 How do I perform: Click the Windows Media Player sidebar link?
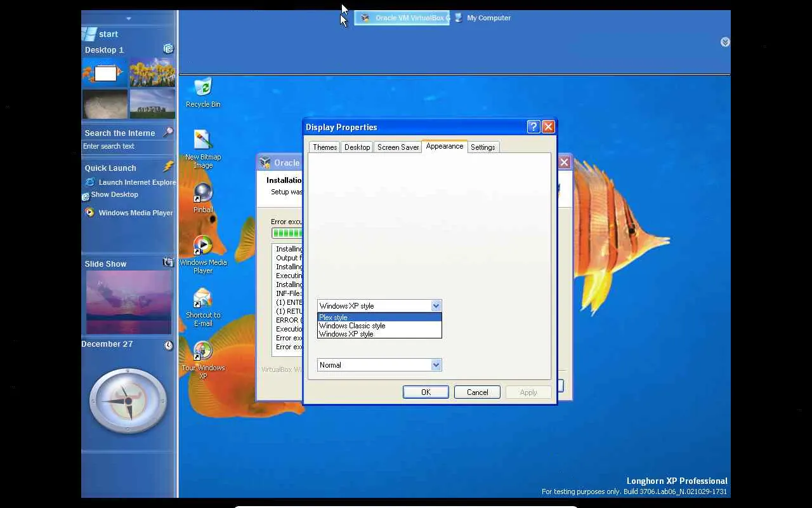[136, 213]
